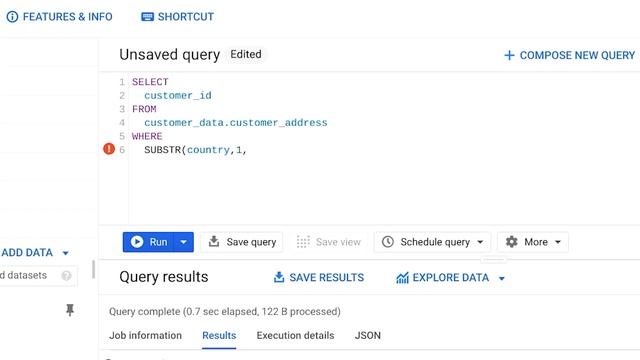
Task: Click the datasets search field
Action: 39,276
